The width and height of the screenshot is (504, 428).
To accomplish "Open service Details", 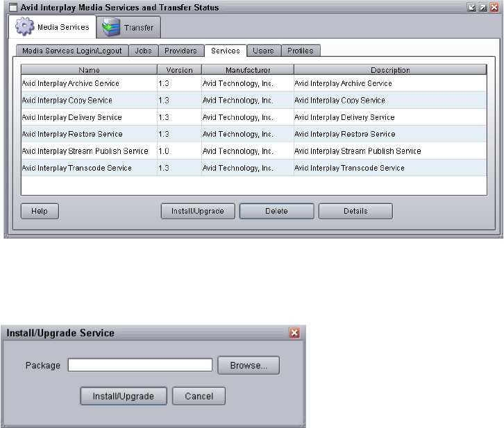I will (355, 211).
